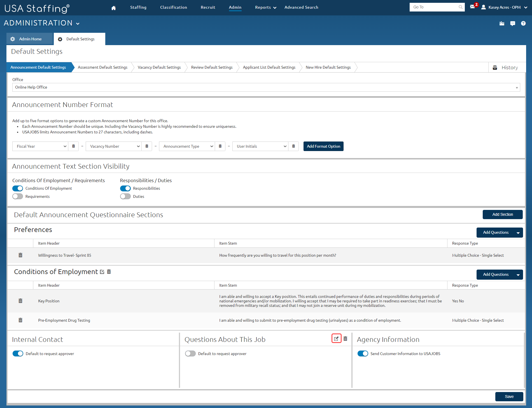Click Add Questions in Preferences section
Image resolution: width=532 pixels, height=408 pixels.
496,233
